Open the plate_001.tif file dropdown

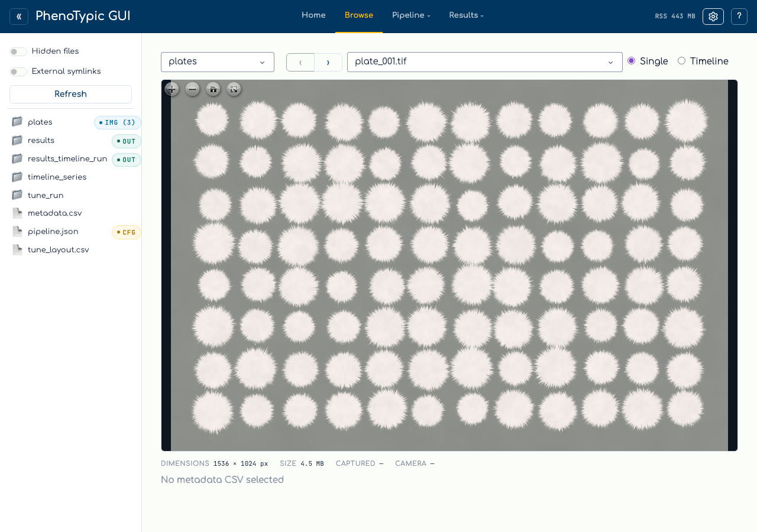[485, 62]
